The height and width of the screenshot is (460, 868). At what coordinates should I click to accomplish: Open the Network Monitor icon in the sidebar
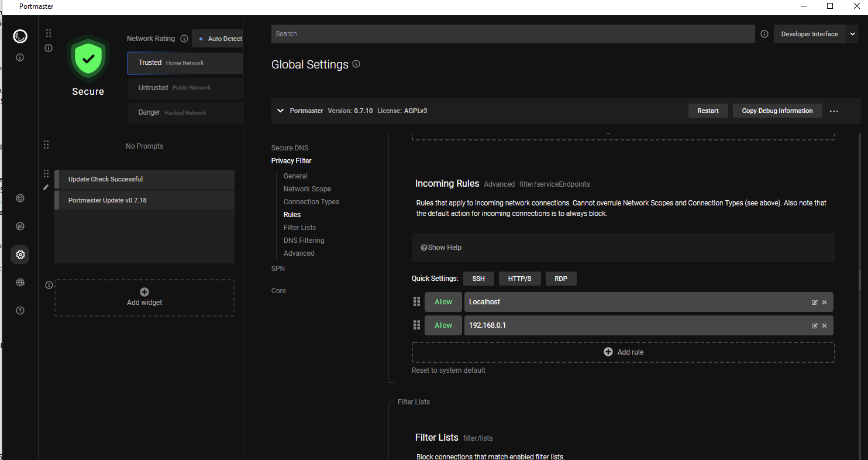[x=20, y=198]
